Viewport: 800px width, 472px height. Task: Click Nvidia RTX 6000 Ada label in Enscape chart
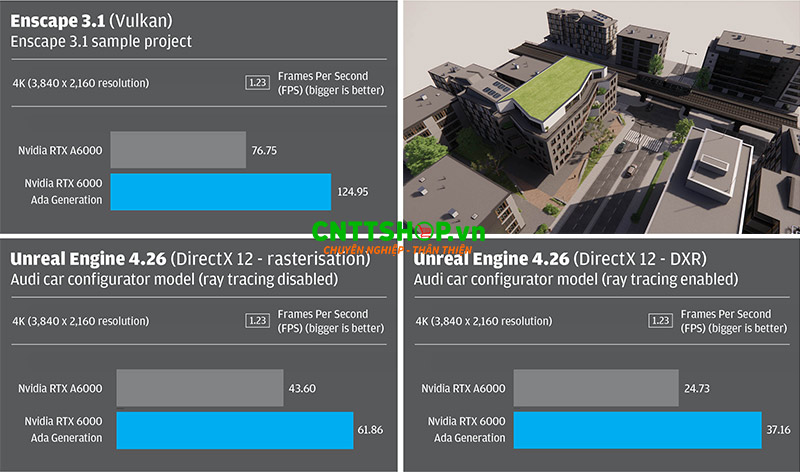tap(63, 191)
